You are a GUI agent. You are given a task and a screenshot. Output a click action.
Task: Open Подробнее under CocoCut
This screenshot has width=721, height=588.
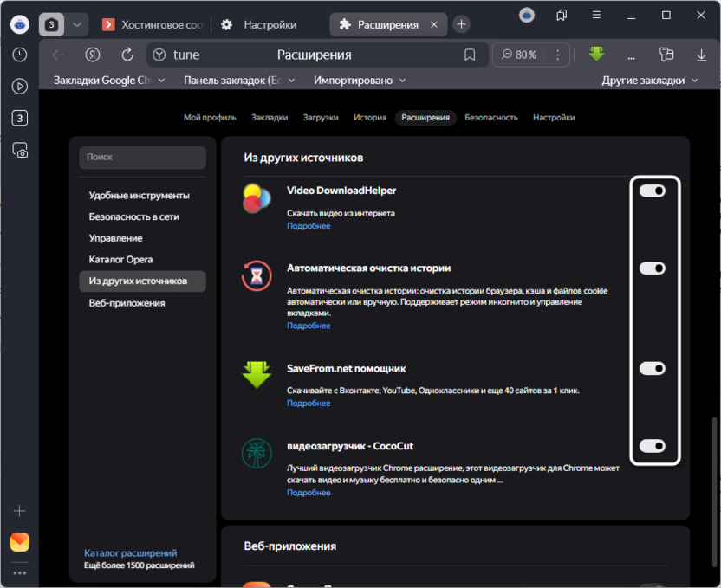[x=309, y=493]
